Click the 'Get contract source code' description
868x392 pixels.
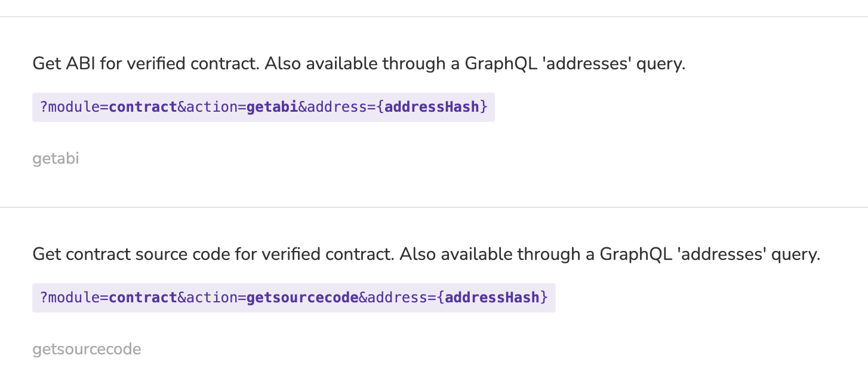coord(426,255)
